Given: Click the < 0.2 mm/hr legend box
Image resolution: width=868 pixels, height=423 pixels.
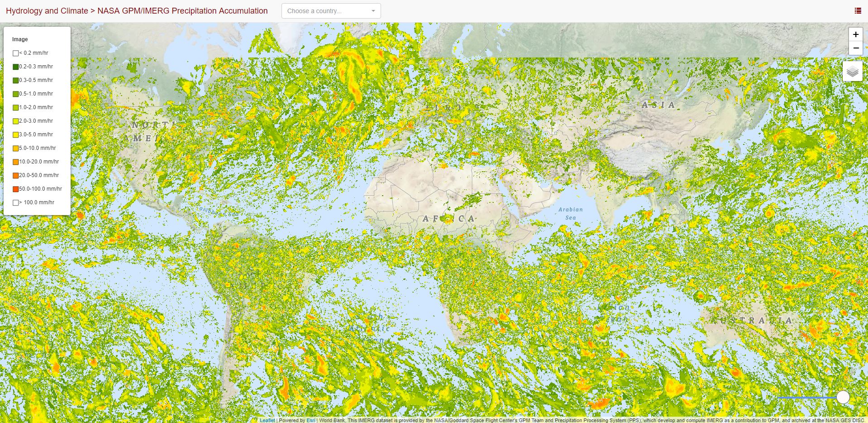Looking at the screenshot, I should [x=16, y=53].
